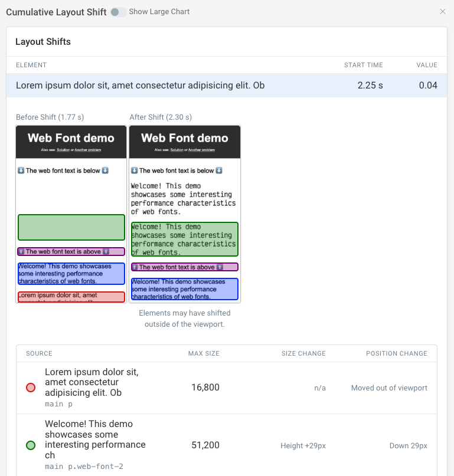Toggle the Show Large Chart switch off
This screenshot has height=476, width=454.
coord(117,11)
